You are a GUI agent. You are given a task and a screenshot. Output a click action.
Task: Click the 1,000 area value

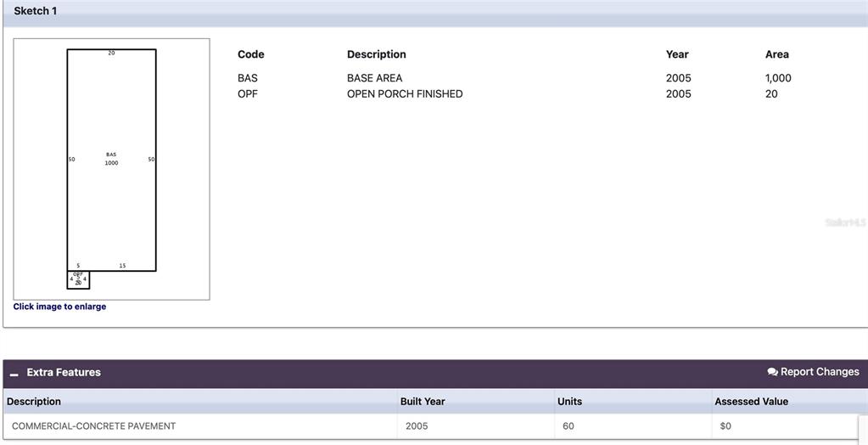pyautogui.click(x=778, y=78)
